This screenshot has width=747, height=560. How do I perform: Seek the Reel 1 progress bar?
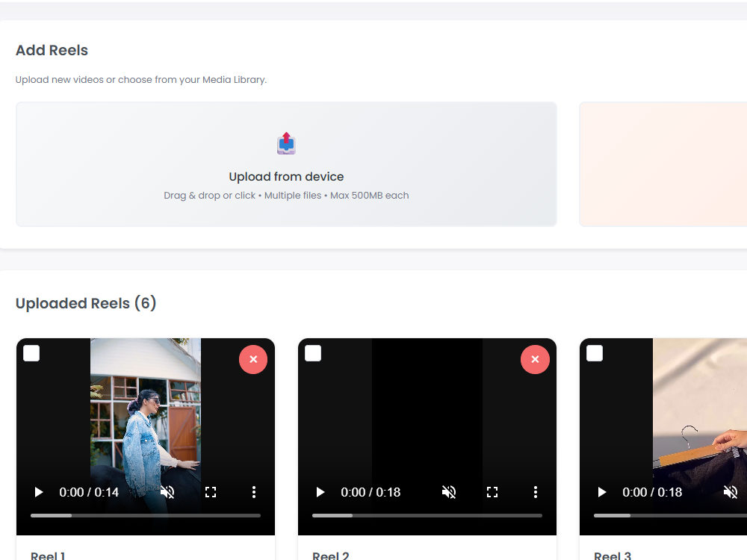[146, 515]
